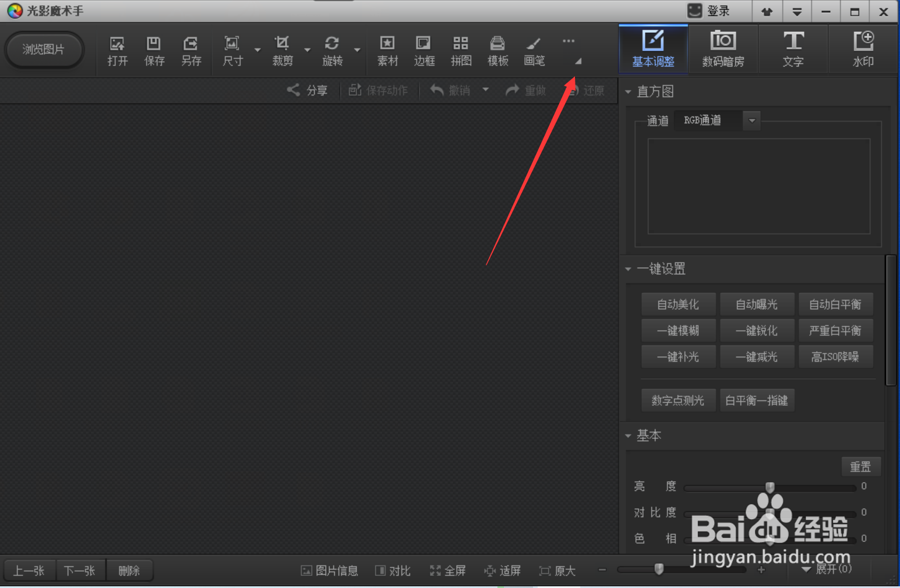Click the 白平衡一指键 button
The height and width of the screenshot is (588, 900).
(757, 400)
